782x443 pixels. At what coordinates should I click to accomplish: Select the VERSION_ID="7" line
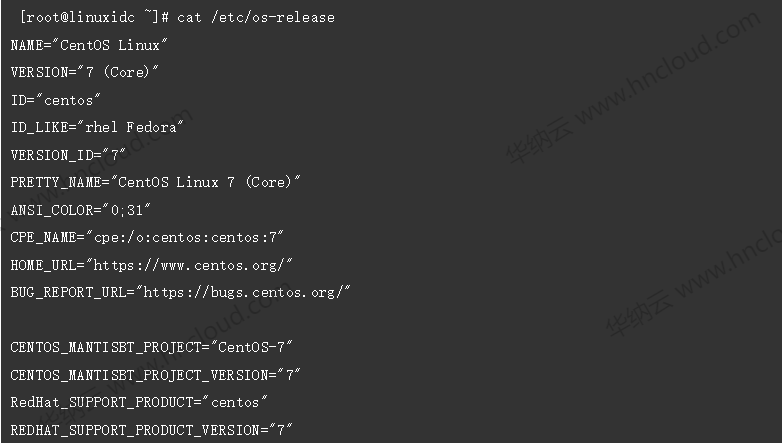pos(68,155)
